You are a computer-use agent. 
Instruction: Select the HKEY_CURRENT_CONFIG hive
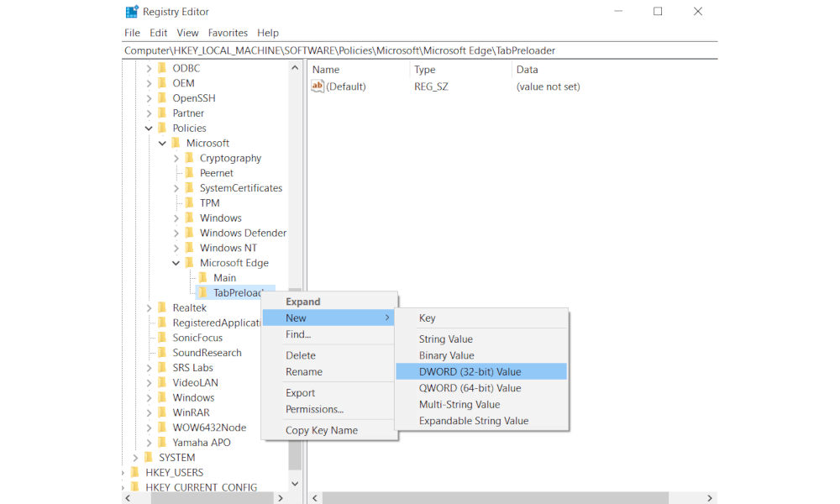(x=202, y=487)
